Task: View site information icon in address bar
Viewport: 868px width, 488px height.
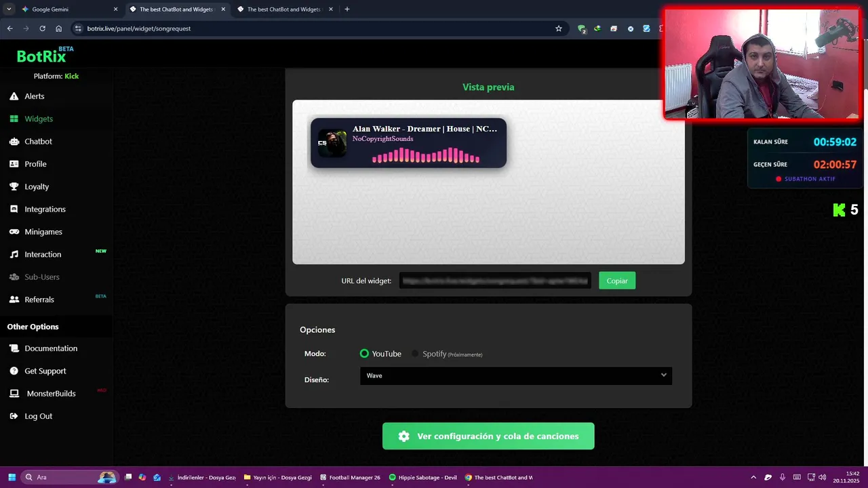Action: [78, 28]
